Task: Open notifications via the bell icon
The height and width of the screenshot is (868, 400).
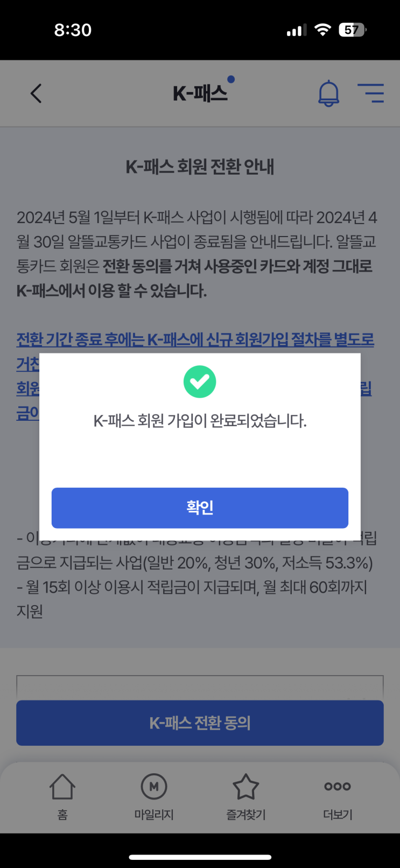Action: point(328,94)
